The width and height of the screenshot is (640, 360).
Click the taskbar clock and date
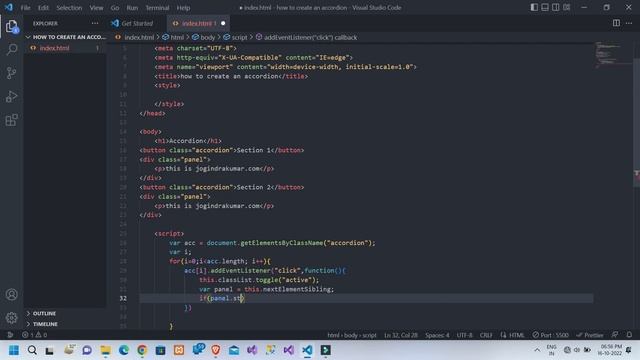(x=610, y=350)
